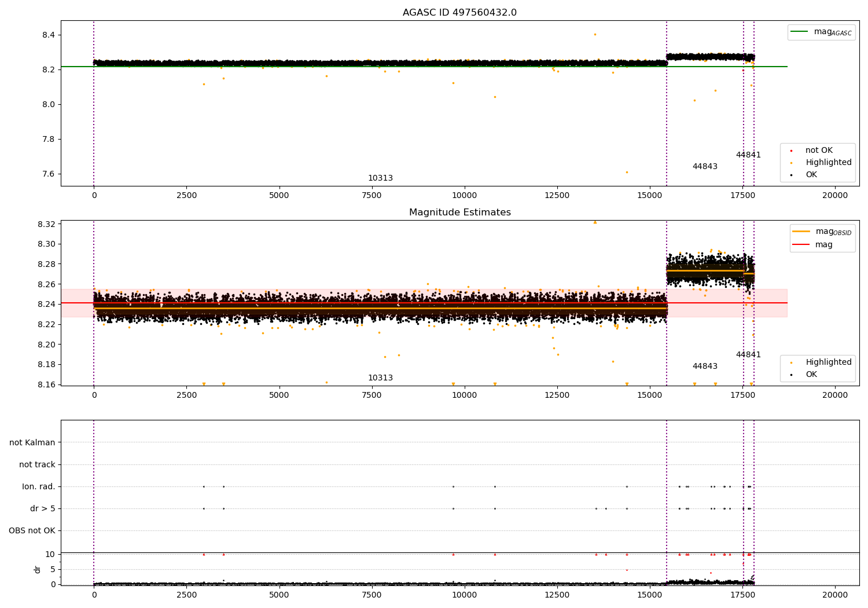Click the red line sample beside the 'mag' legend entry
The image size is (868, 608).
pyautogui.click(x=801, y=245)
